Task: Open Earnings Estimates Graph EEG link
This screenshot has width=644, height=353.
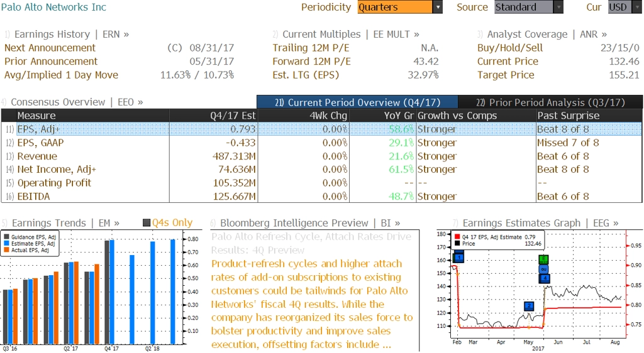Action: point(540,223)
